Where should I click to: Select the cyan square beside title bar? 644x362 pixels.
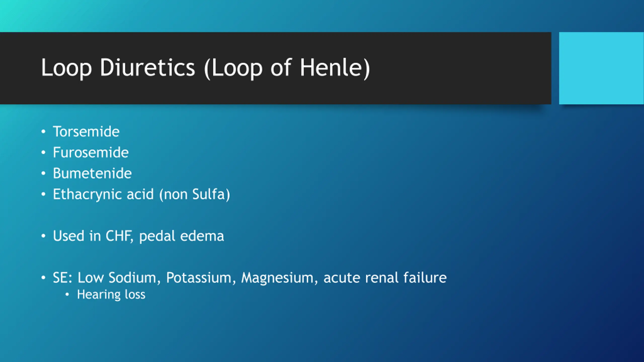(601, 68)
